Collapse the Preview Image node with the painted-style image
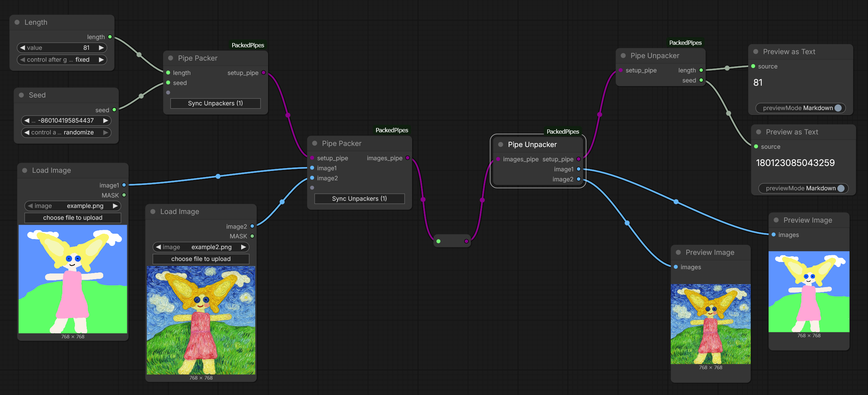The image size is (868, 395). coord(678,252)
